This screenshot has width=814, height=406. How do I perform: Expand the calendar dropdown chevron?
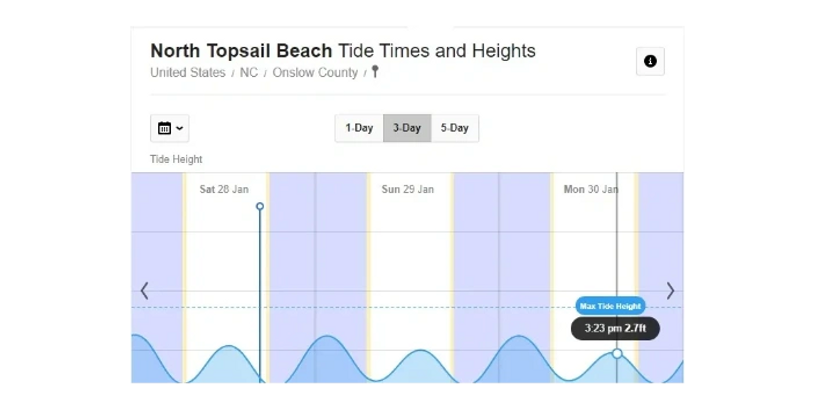180,128
